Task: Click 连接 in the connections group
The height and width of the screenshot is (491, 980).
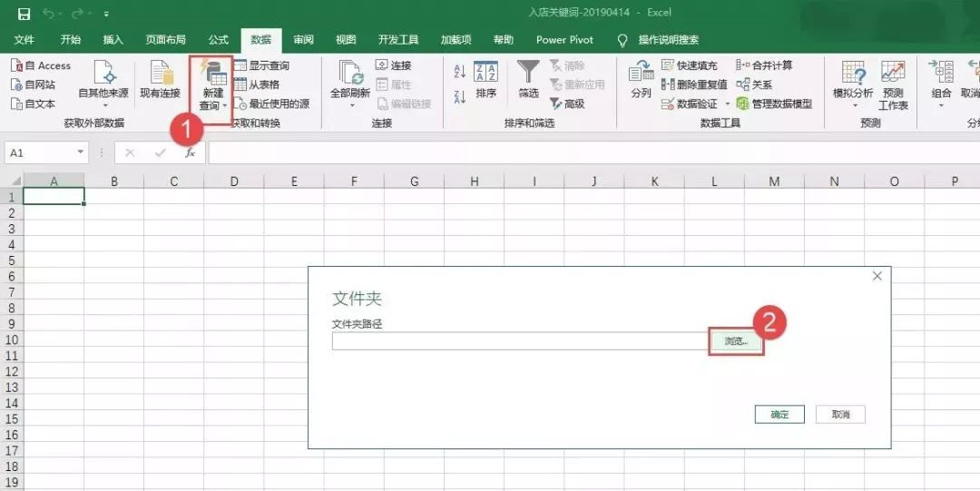Action: pyautogui.click(x=394, y=65)
